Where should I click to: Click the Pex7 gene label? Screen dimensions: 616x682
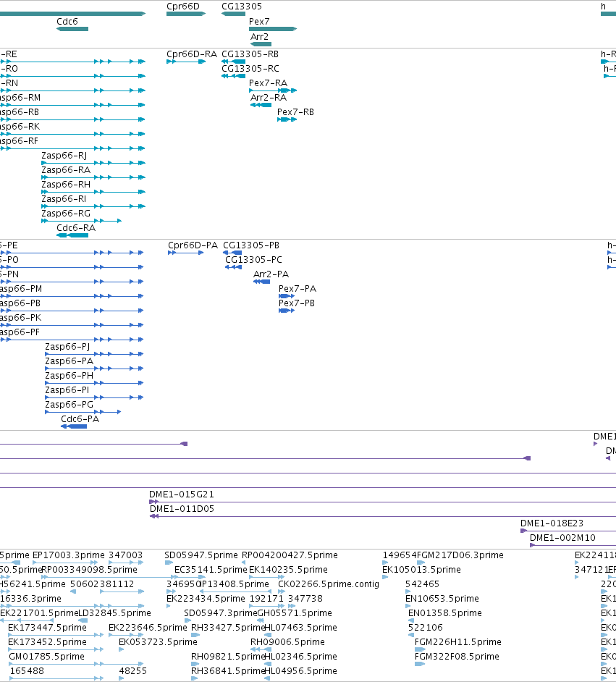pos(259,21)
